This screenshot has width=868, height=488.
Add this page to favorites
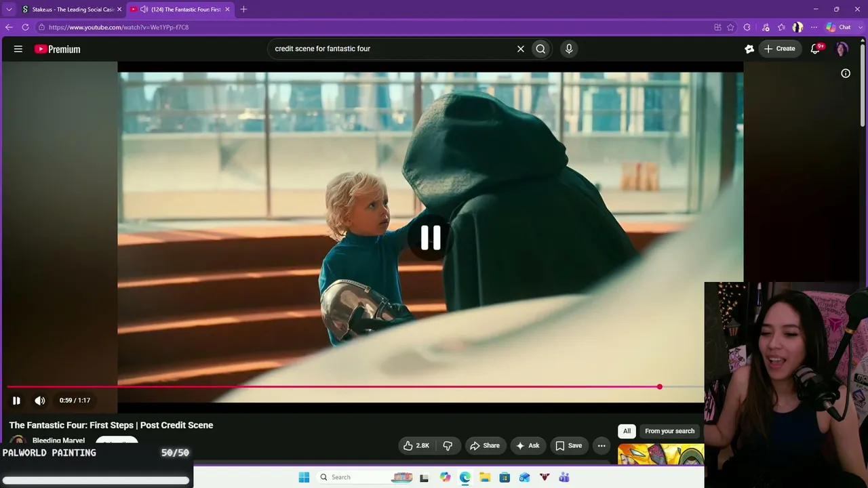pos(730,27)
